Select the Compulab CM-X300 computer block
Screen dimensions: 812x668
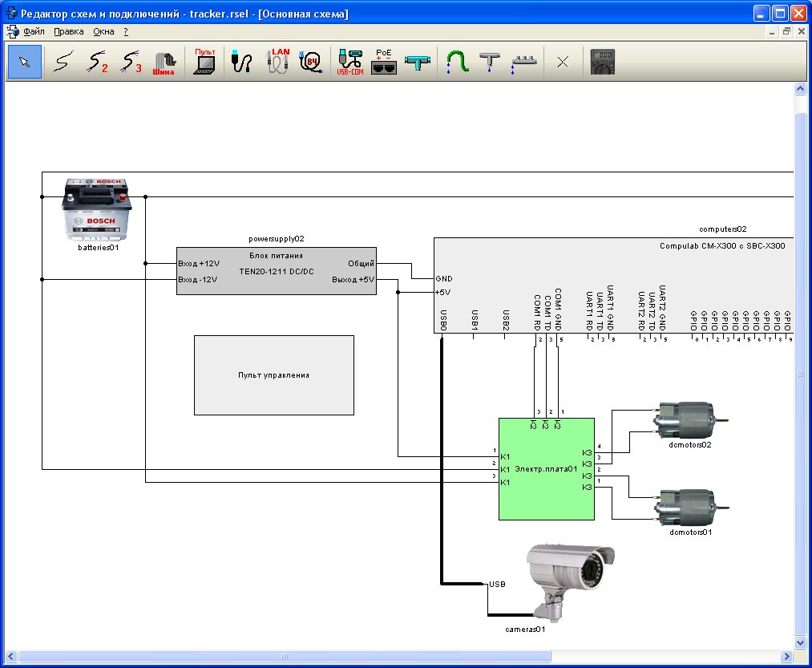point(614,285)
